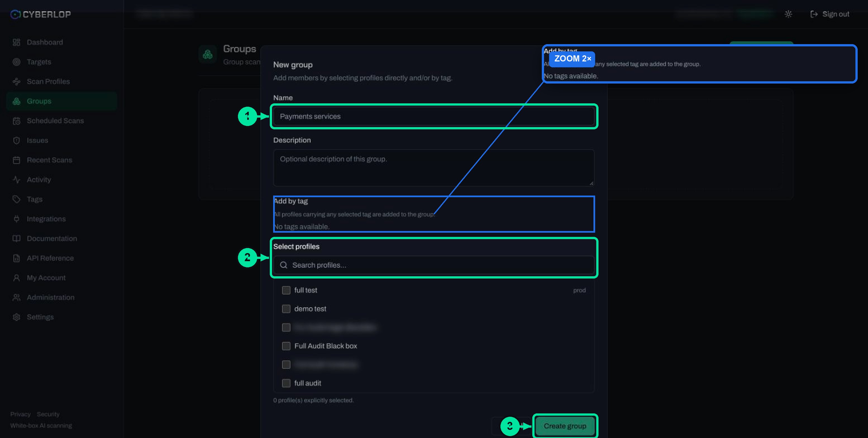868x438 pixels.
Task: Select the Scan Profiles sidebar icon
Action: tap(16, 82)
